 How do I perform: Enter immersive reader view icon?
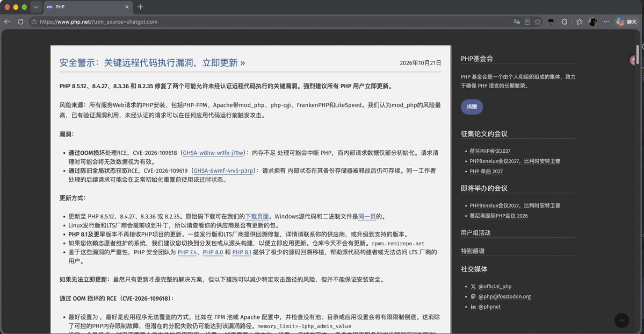527,22
